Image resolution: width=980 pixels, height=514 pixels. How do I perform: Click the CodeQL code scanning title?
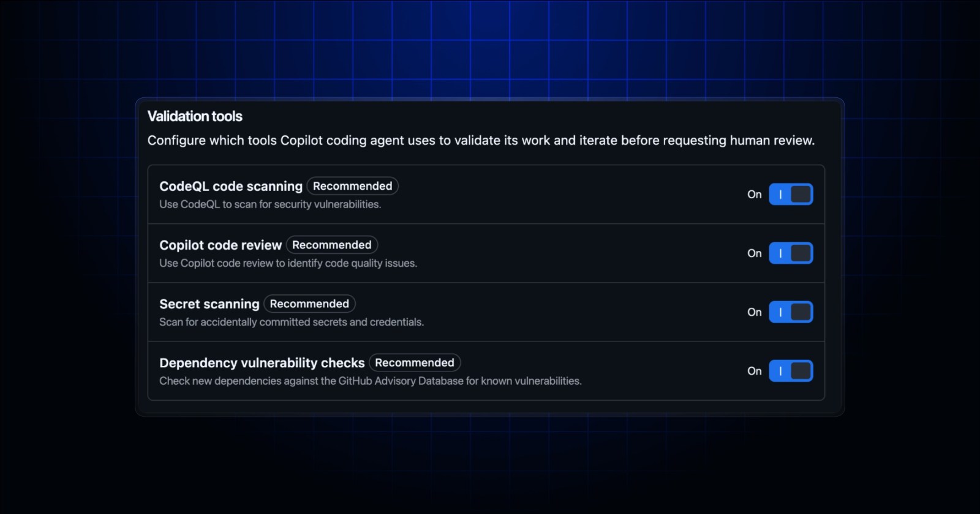(231, 186)
